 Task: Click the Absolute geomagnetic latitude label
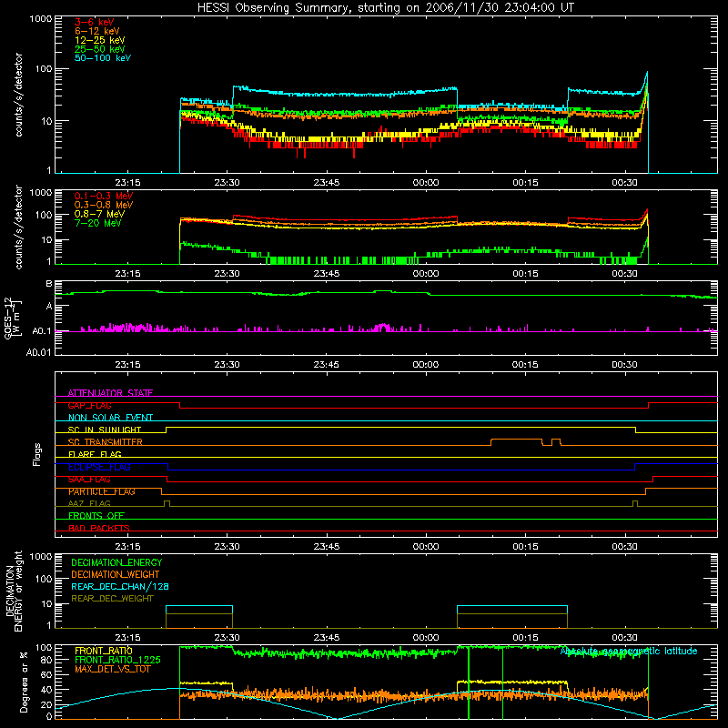629,651
